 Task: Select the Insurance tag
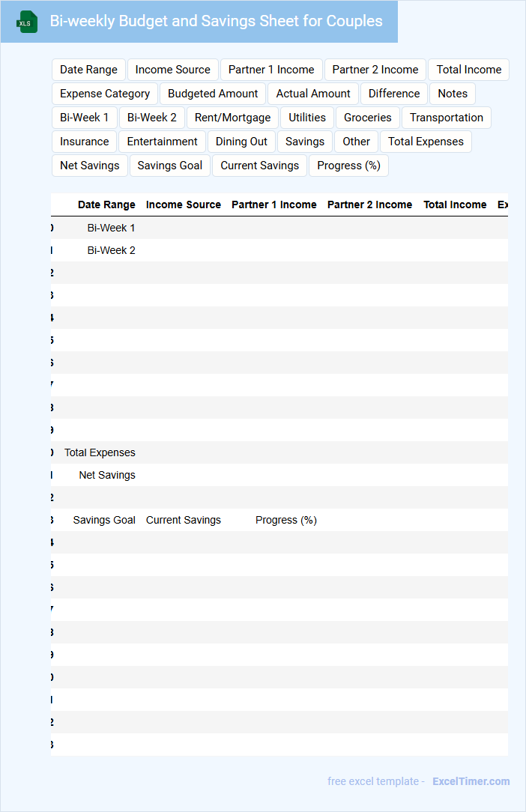tap(84, 142)
